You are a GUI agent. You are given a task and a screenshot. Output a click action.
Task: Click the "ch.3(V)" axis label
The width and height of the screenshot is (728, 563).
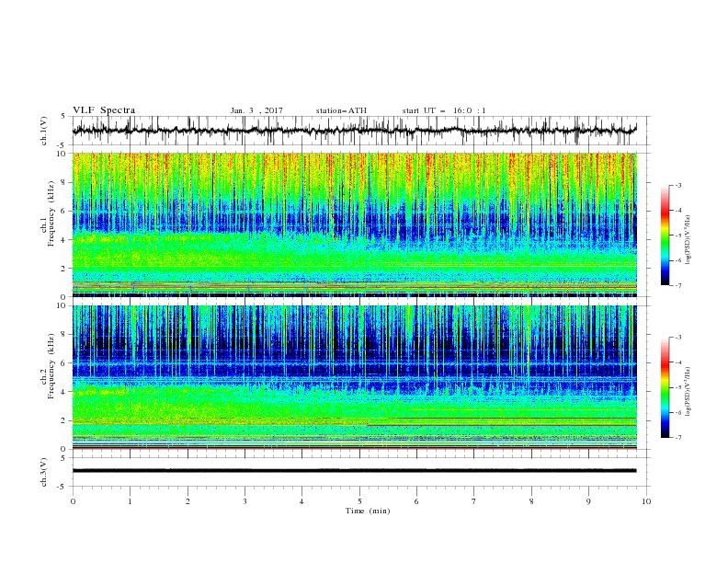pyautogui.click(x=44, y=472)
